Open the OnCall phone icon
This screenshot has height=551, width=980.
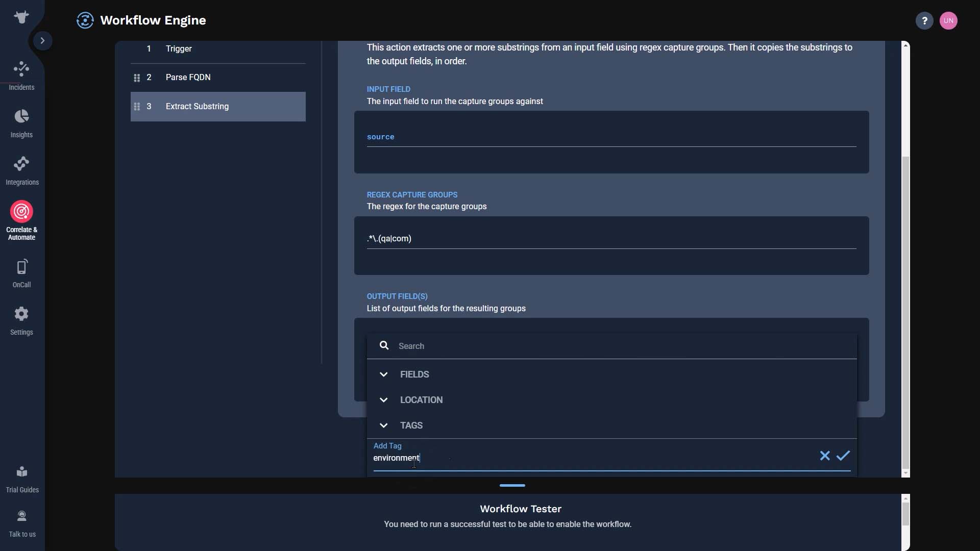(x=21, y=267)
